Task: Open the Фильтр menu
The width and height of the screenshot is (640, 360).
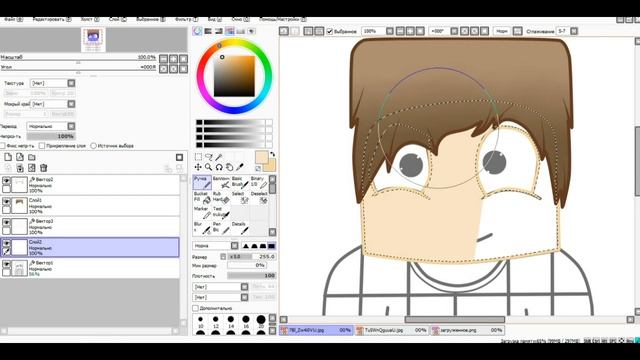Action: (186, 19)
